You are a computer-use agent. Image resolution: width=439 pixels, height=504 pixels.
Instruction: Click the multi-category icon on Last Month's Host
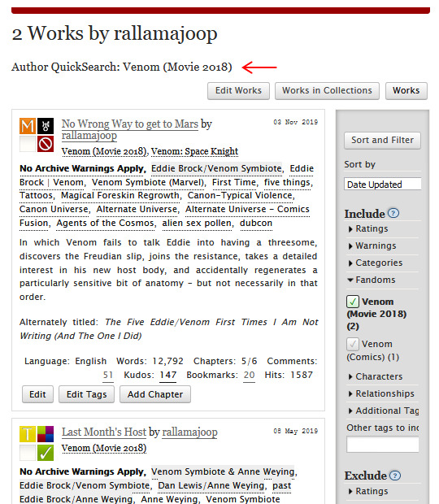46,434
